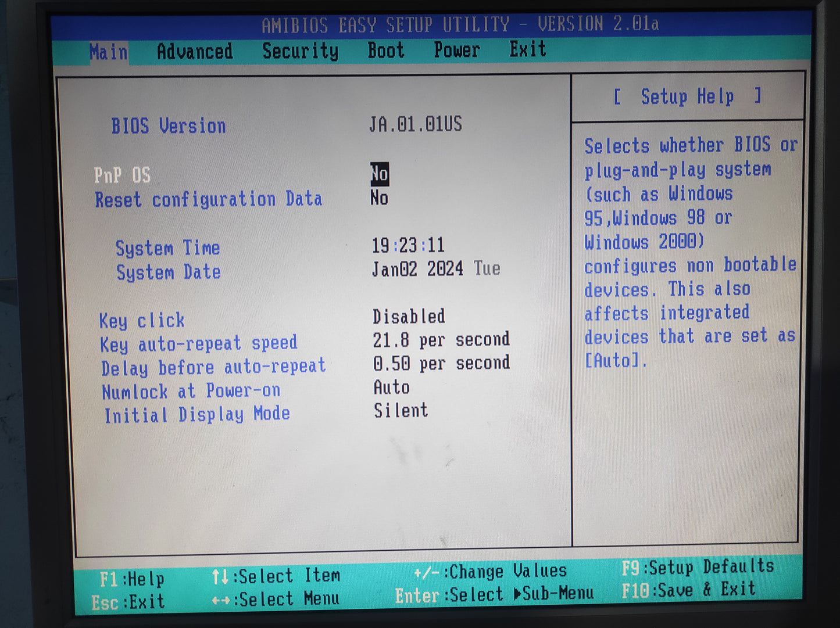Image resolution: width=840 pixels, height=628 pixels.
Task: Toggle the highlighted PnP OS value
Action: tap(380, 174)
